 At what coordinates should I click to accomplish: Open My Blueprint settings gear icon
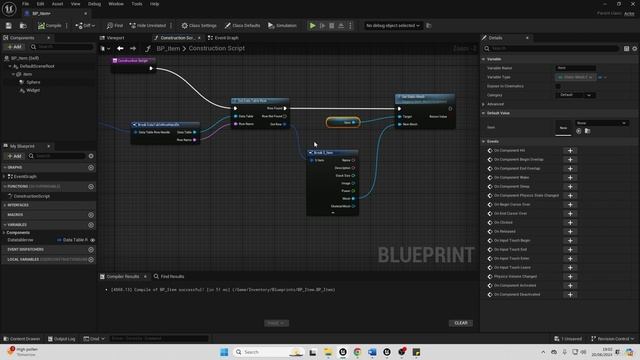(x=91, y=156)
